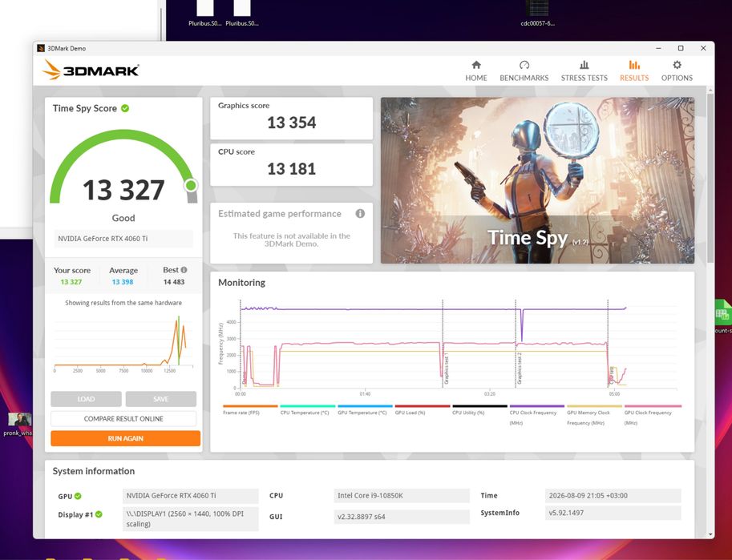Image resolution: width=732 pixels, height=560 pixels.
Task: Open the second Pluribus.S0... desktop file
Action: pos(242,13)
